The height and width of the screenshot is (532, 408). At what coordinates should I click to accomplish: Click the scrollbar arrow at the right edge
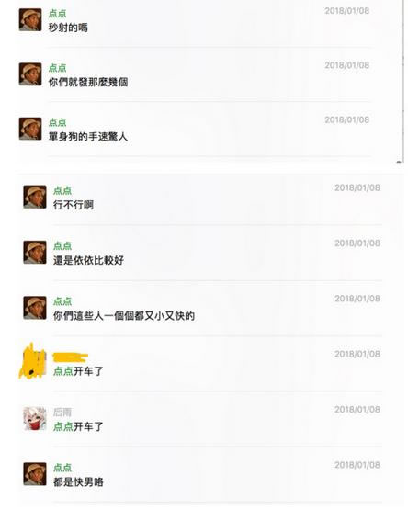[399, 163]
